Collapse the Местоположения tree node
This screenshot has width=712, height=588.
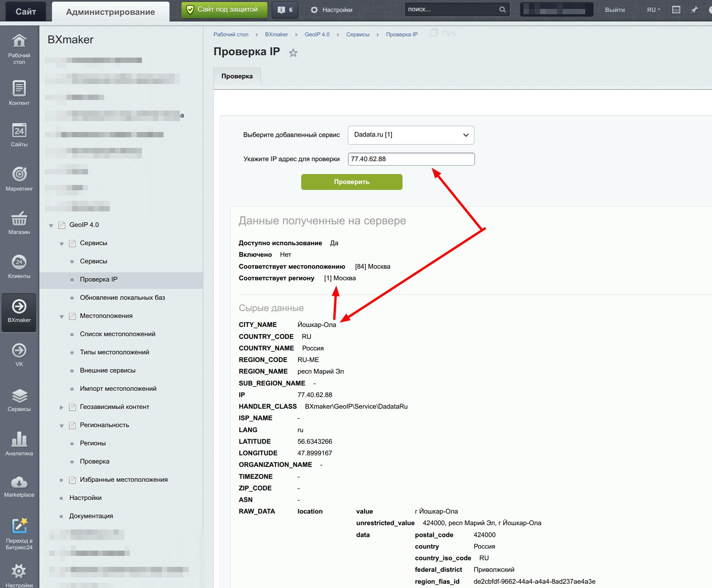[x=62, y=316]
